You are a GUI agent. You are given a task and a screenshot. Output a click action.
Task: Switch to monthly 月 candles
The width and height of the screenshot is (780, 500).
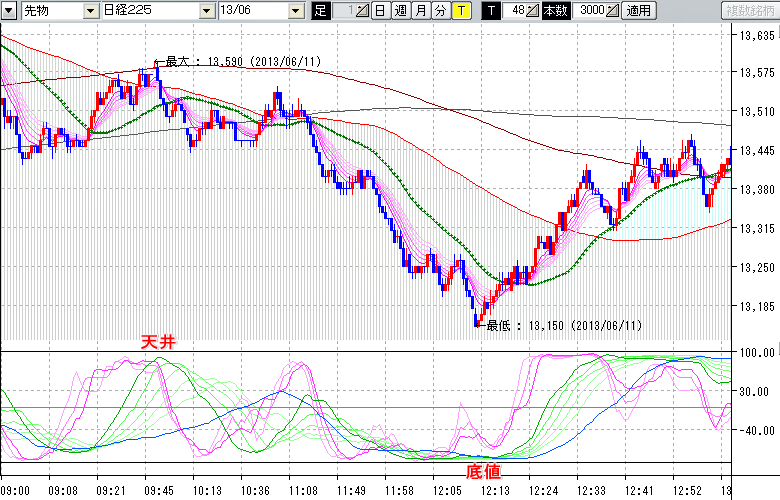[x=420, y=11]
